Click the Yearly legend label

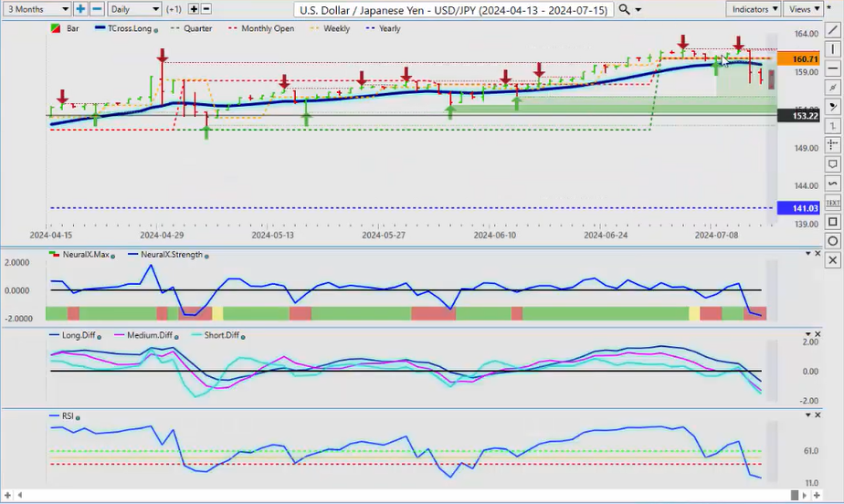coord(390,28)
